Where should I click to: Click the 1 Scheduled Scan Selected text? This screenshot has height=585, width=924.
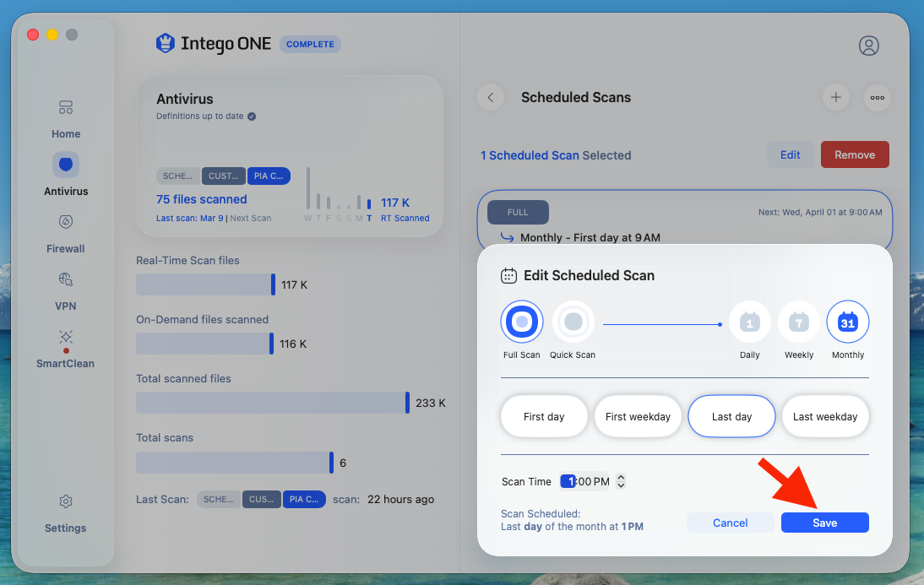tap(556, 155)
